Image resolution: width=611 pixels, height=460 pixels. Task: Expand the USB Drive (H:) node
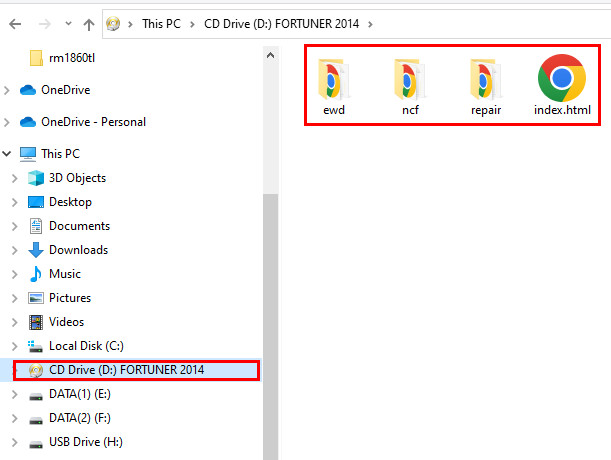tap(15, 442)
